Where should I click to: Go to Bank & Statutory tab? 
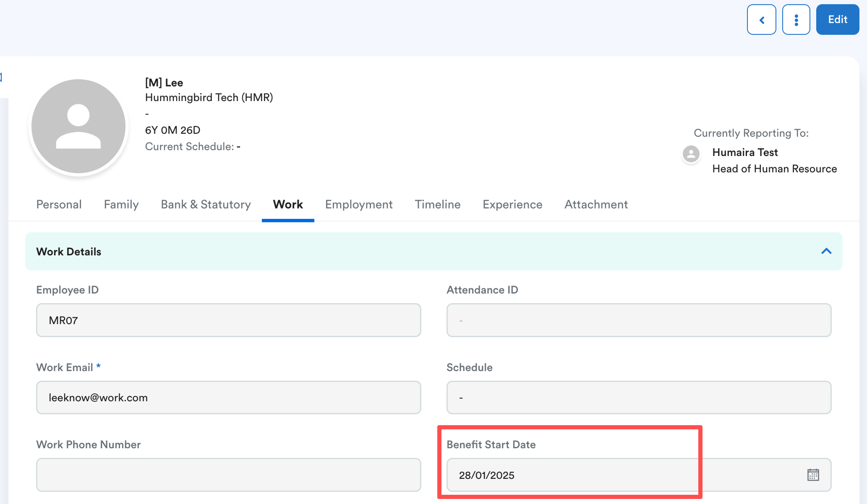(206, 204)
